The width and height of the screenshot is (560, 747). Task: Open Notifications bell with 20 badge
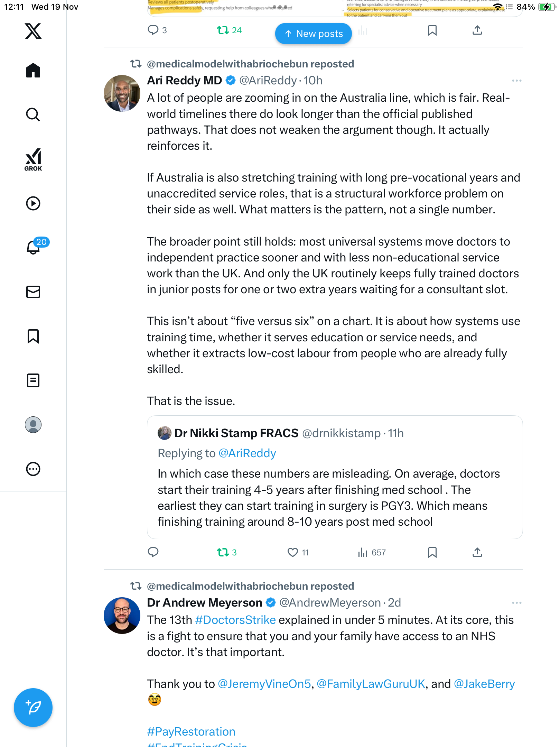pos(33,247)
